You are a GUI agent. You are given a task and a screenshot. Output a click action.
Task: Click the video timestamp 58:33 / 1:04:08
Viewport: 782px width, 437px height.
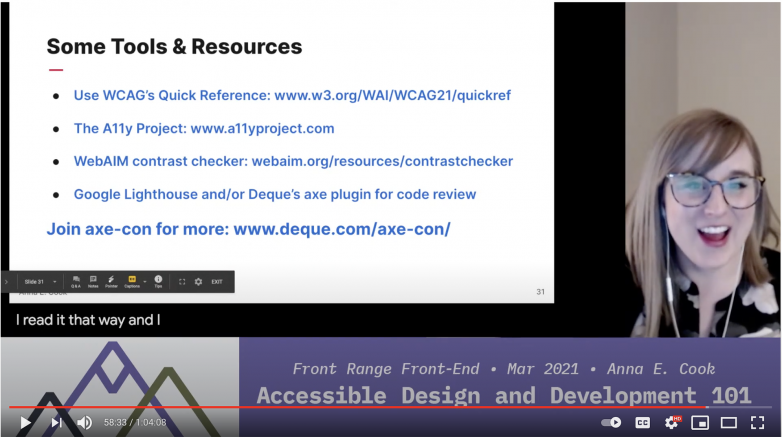click(x=135, y=423)
